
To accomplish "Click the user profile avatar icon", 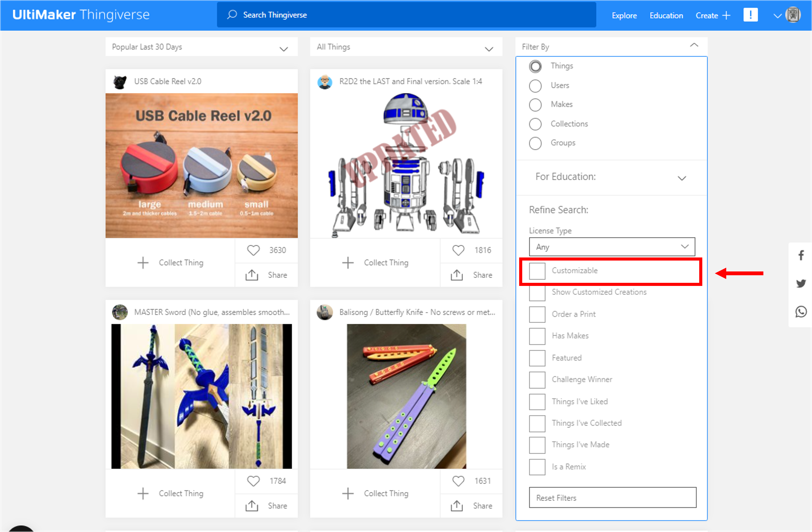I will click(x=793, y=15).
